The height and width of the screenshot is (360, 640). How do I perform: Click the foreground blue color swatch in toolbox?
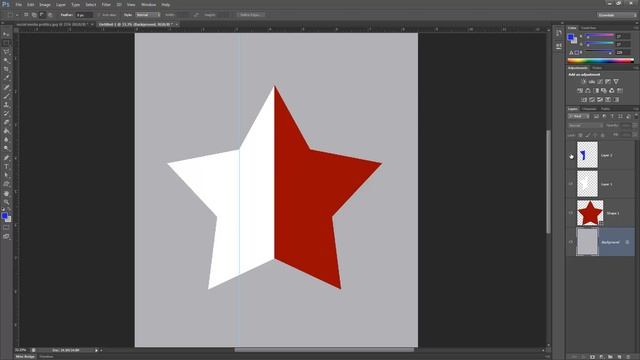pos(4,216)
